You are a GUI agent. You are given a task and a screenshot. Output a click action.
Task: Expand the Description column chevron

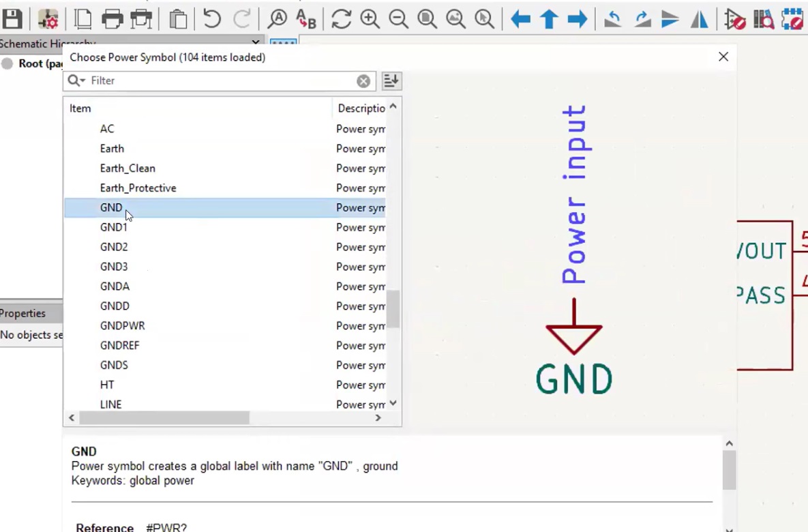[393, 108]
